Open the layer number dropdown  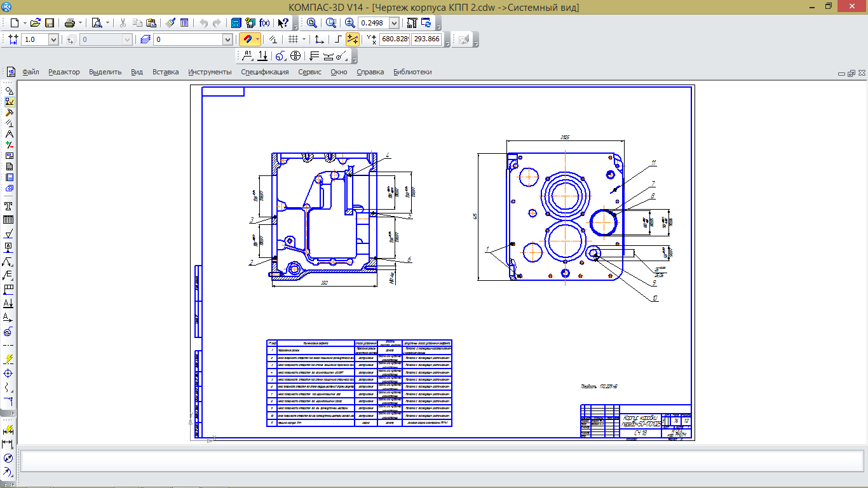click(x=228, y=39)
